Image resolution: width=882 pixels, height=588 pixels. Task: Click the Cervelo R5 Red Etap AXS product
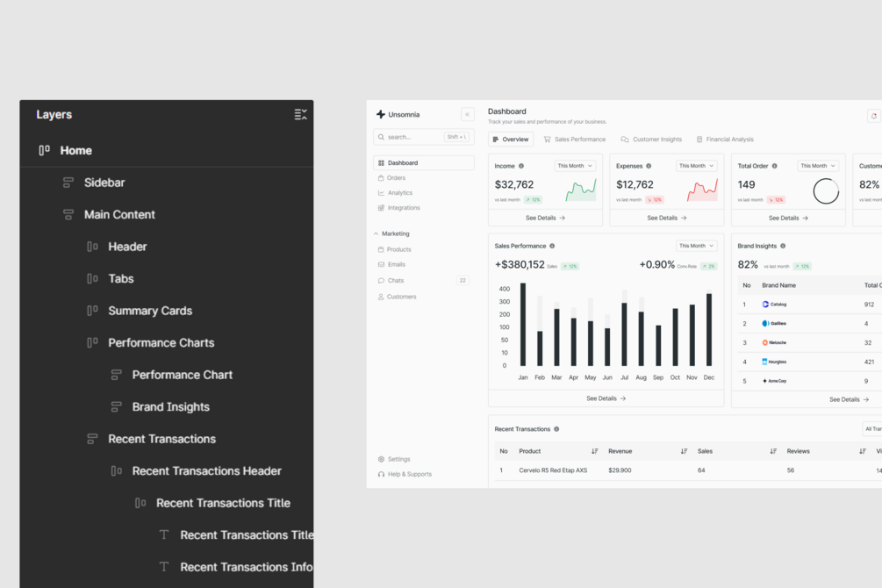(553, 470)
